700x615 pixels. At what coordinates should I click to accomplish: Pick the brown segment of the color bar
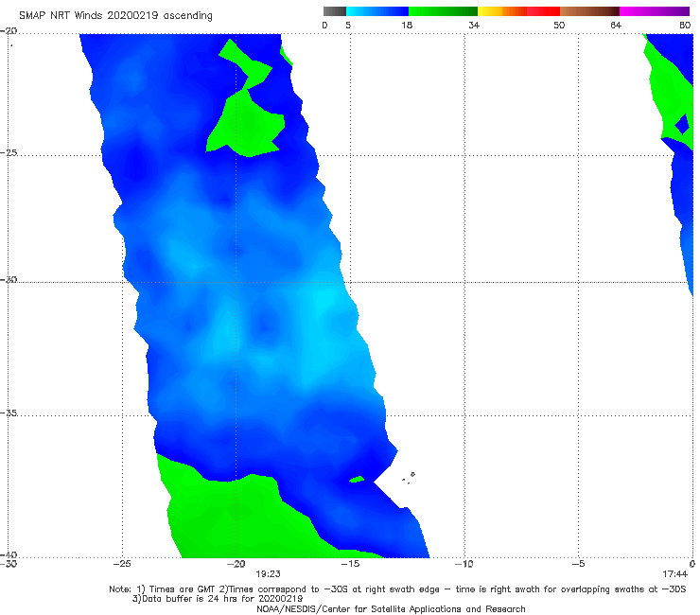pos(589,11)
